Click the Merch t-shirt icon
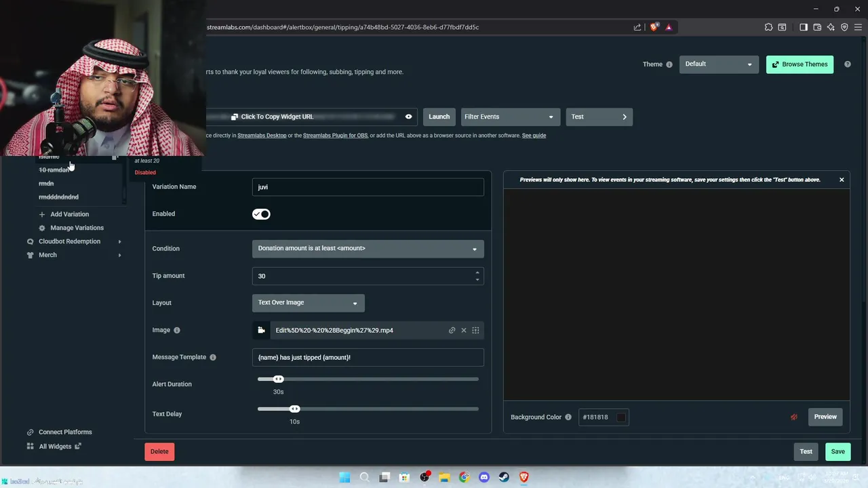The width and height of the screenshot is (868, 488). [x=30, y=255]
